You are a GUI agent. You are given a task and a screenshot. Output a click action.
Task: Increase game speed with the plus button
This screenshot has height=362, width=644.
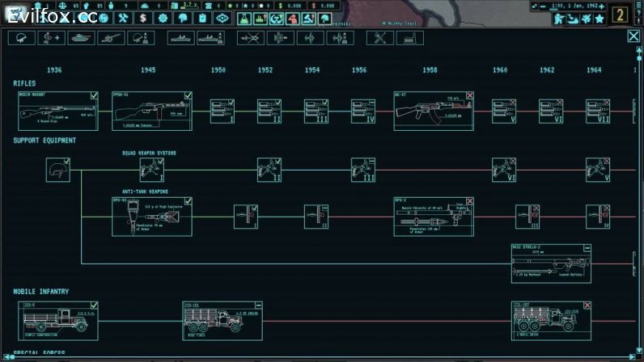pos(601,6)
